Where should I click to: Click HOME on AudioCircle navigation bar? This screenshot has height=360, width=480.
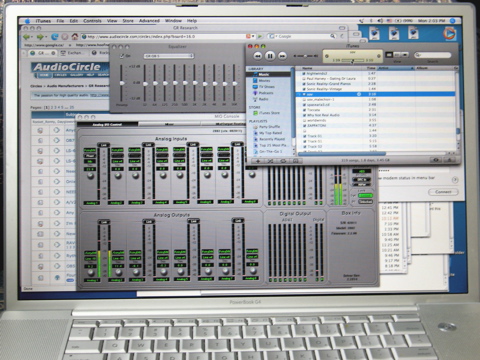tap(44, 75)
